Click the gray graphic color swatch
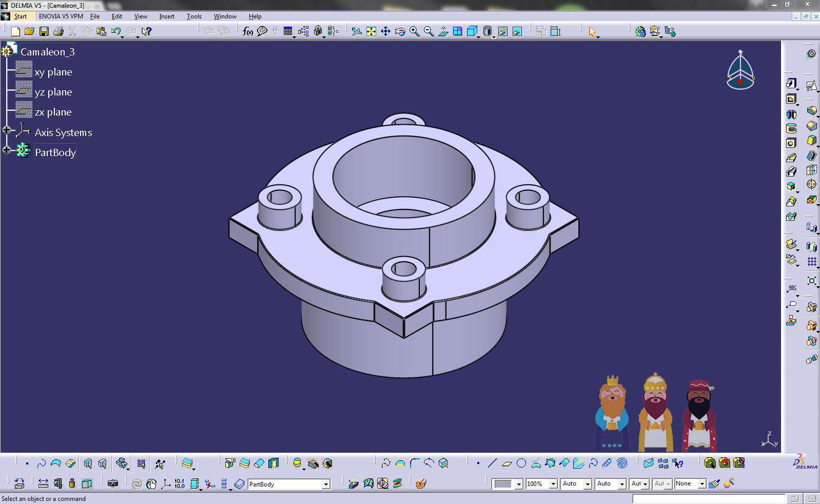This screenshot has width=820, height=504. coord(503,484)
